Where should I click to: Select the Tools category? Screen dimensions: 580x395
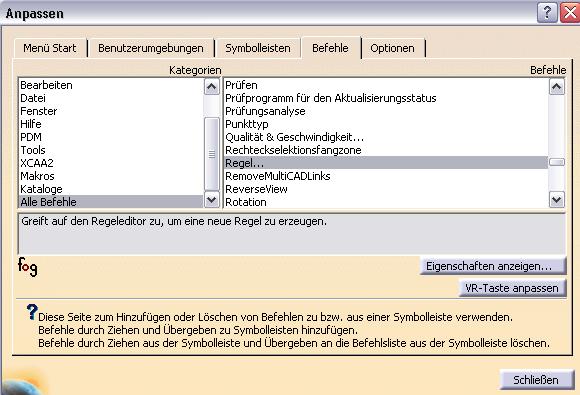tap(111, 150)
